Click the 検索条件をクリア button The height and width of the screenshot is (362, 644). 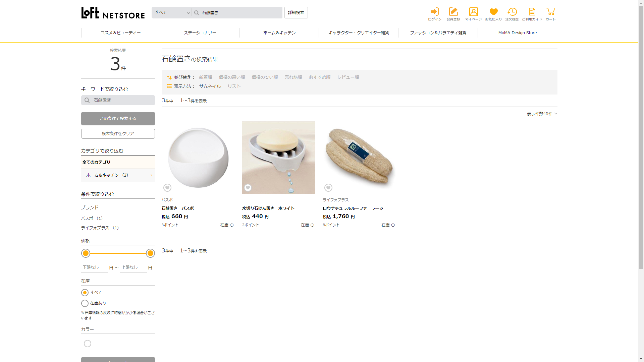(x=118, y=134)
